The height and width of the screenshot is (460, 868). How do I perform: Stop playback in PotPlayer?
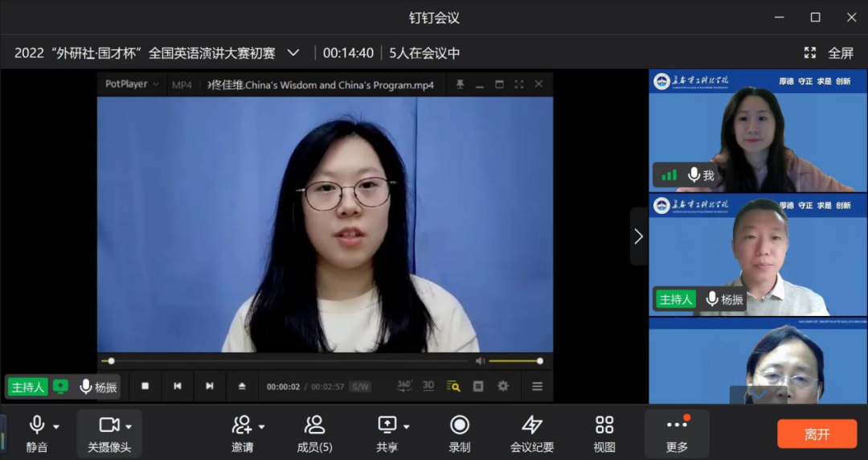(x=145, y=386)
